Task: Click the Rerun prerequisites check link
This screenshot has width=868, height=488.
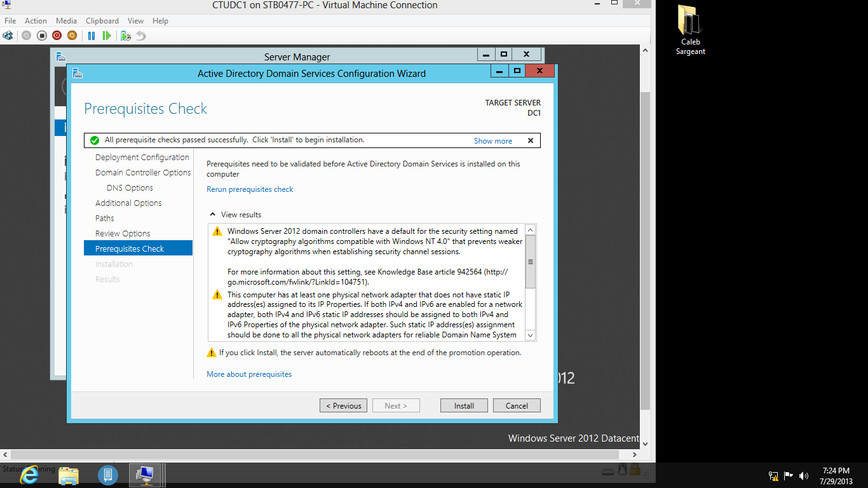Action: [250, 189]
